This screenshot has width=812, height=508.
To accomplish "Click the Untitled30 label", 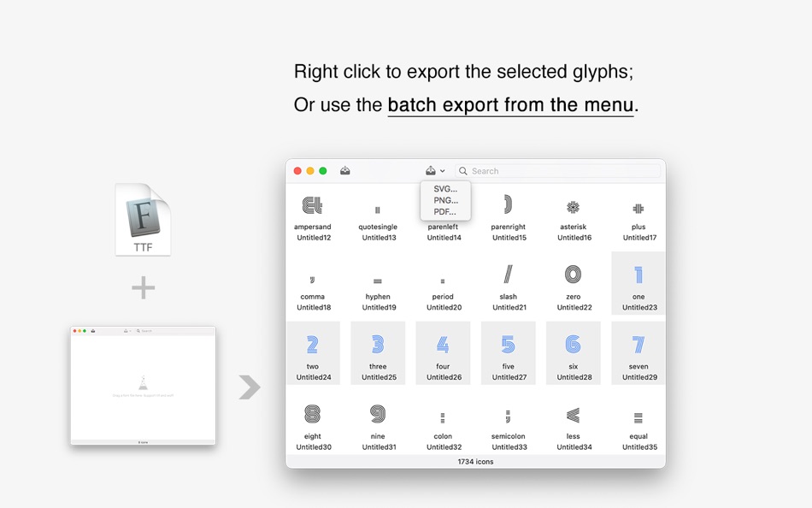I will point(314,446).
